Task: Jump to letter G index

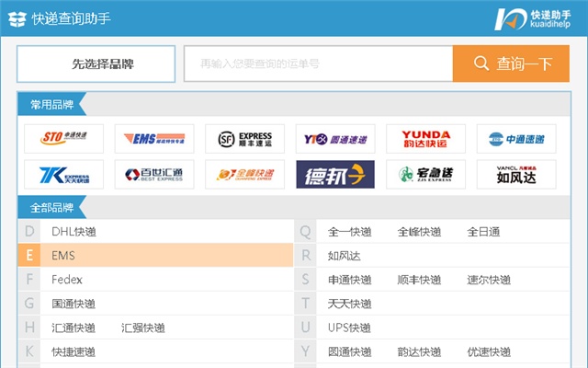Action: [x=29, y=304]
